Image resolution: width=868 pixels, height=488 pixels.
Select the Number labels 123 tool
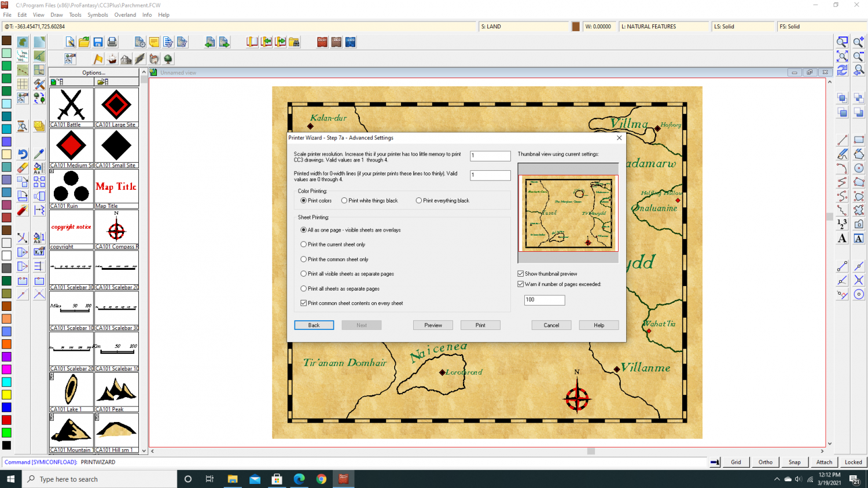pos(843,224)
